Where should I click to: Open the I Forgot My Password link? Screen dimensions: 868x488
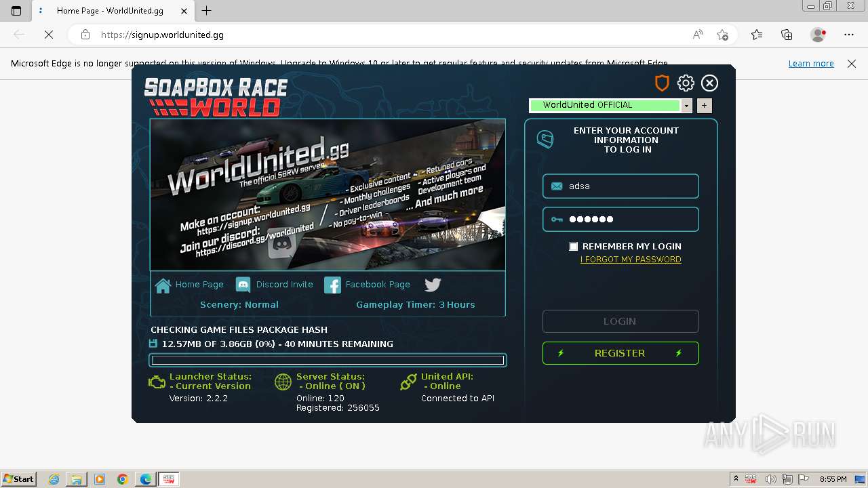click(631, 260)
